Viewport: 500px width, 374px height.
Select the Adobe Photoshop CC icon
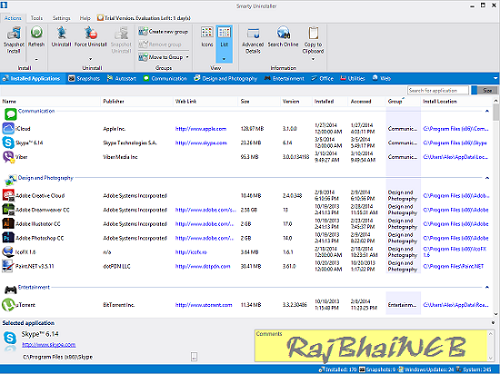point(8,238)
